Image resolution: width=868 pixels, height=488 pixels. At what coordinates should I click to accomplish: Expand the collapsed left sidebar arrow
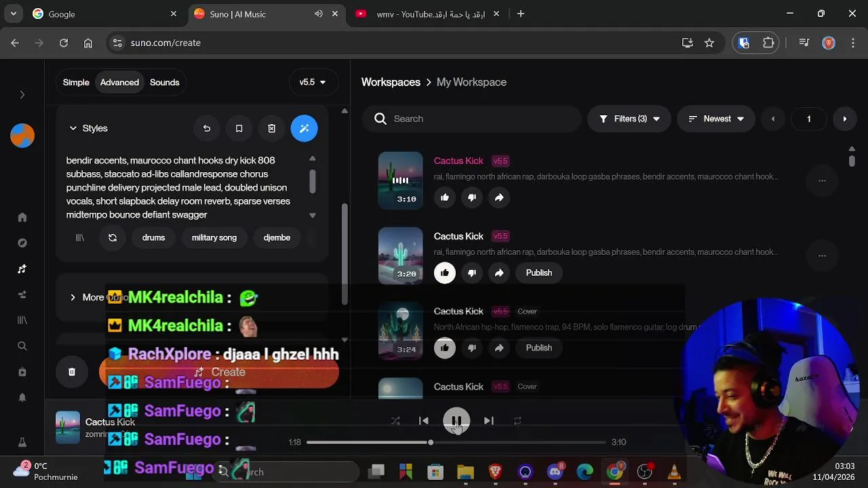coord(22,95)
